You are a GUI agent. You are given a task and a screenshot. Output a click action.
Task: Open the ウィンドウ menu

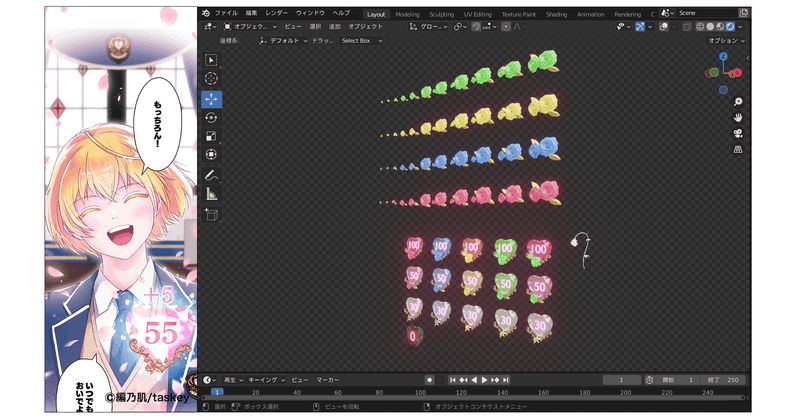(310, 13)
